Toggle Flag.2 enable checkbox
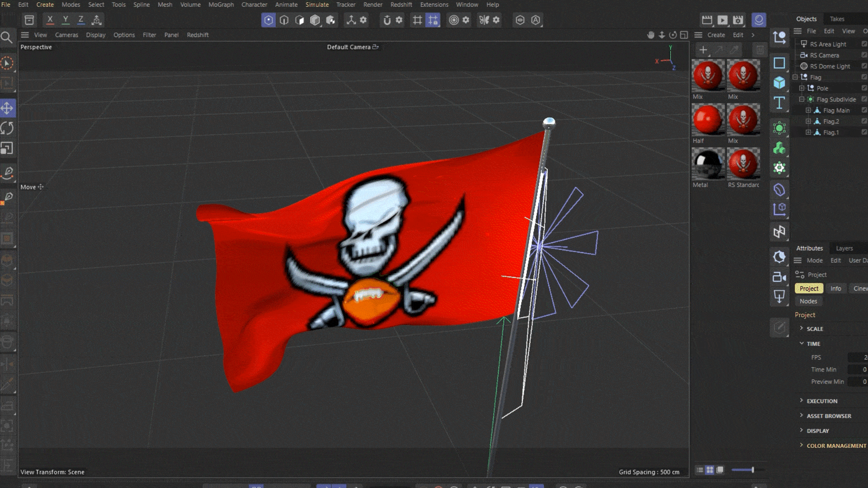 (864, 121)
